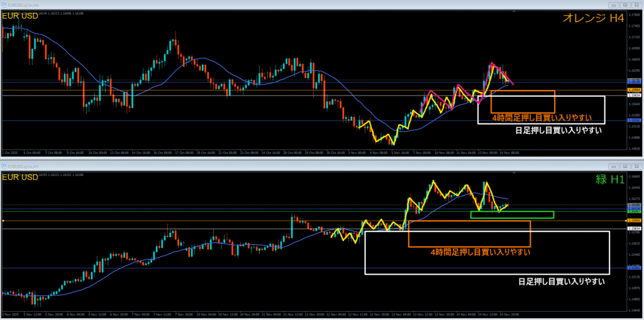
Task: Select the blue 1.15262 price label on H1 chart
Action: [x=635, y=268]
